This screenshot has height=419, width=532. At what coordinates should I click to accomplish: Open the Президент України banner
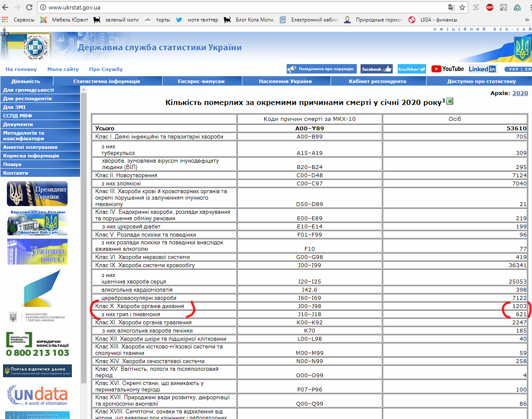(37, 194)
